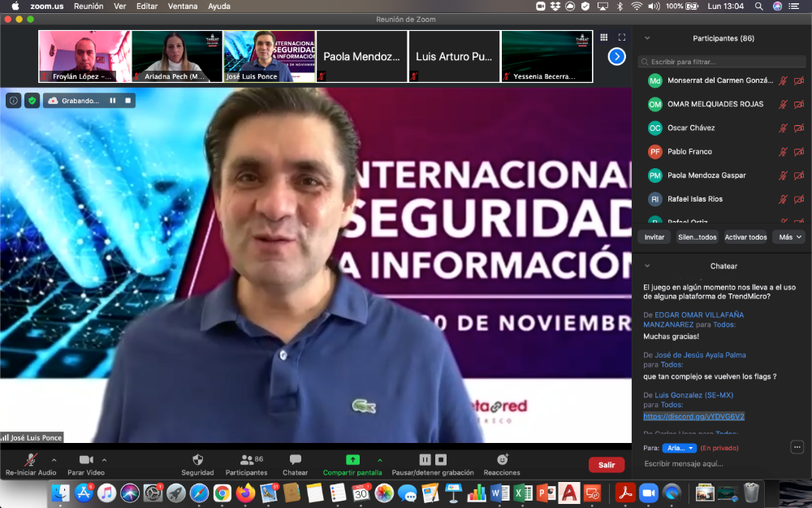Open the Reacciones emoji icon

pyautogui.click(x=502, y=460)
